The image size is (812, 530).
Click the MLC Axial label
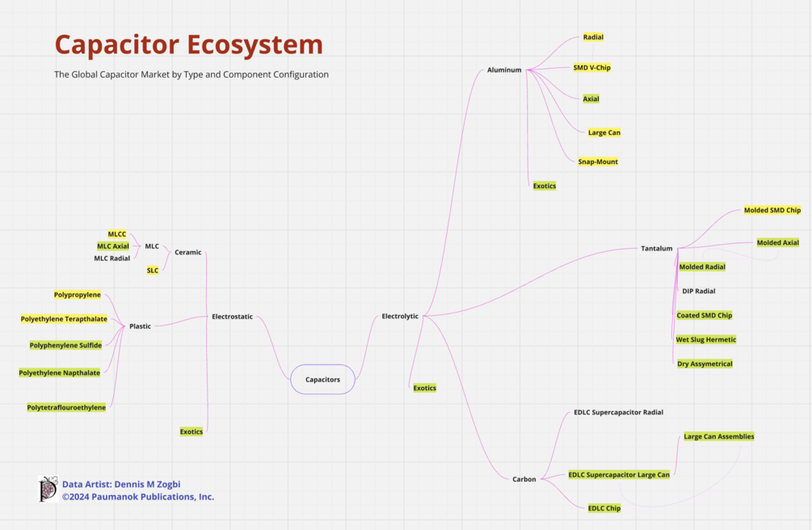click(x=113, y=246)
